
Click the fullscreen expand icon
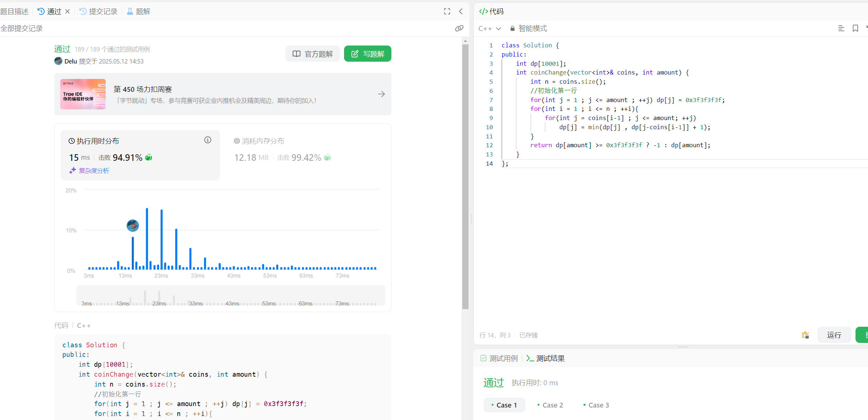(x=447, y=11)
